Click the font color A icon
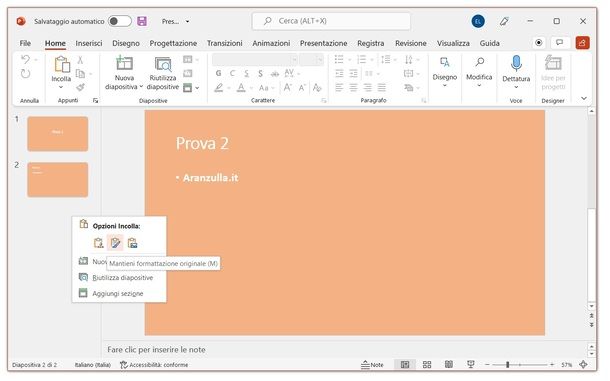Image resolution: width=610 pixels, height=381 pixels. [x=241, y=88]
